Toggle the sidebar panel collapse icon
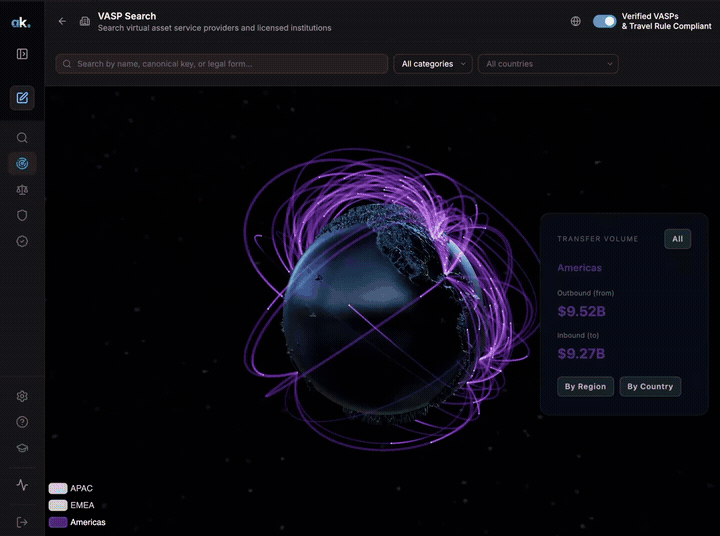This screenshot has width=720, height=536. point(22,54)
